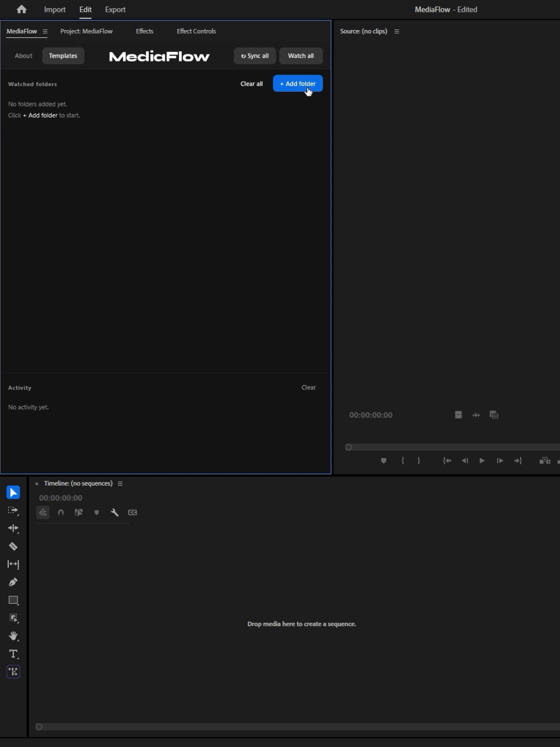This screenshot has height=747, width=560.
Task: Click the bottom tool icon below Type tool
Action: point(13,672)
